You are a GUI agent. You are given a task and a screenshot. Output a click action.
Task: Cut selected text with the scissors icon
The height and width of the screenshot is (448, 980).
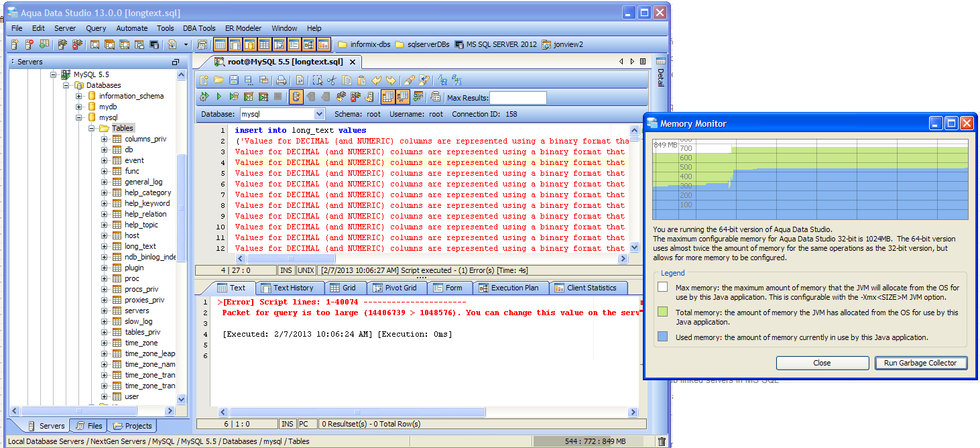pyautogui.click(x=331, y=80)
